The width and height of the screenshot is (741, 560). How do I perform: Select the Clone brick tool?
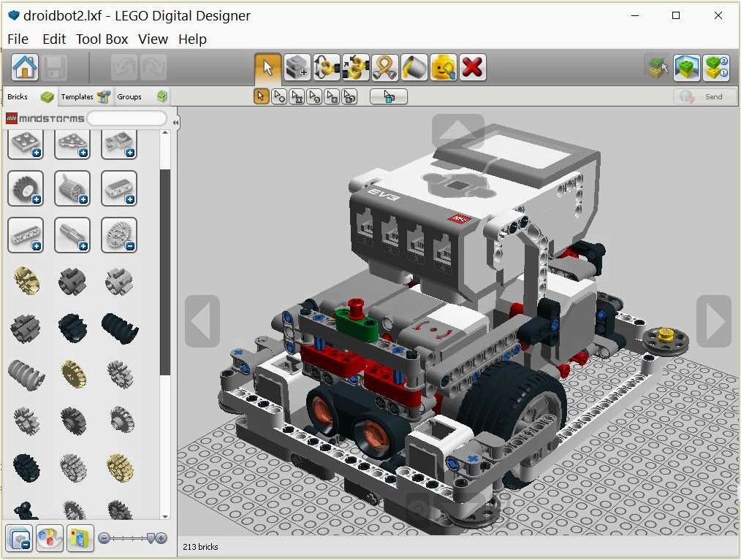[x=297, y=67]
